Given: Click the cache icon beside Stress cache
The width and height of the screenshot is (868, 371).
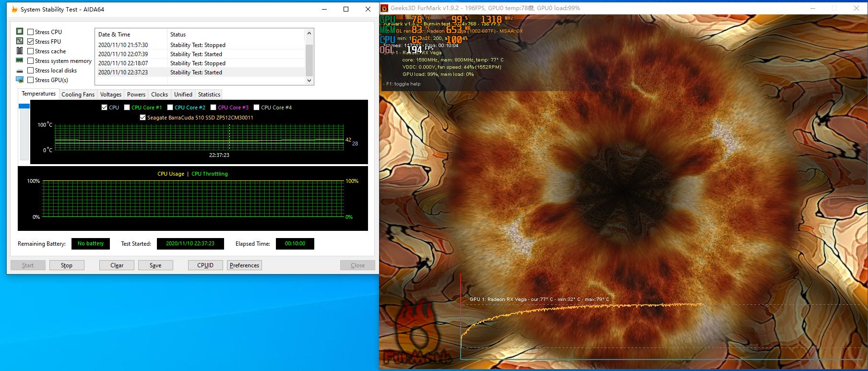Looking at the screenshot, I should 20,51.
